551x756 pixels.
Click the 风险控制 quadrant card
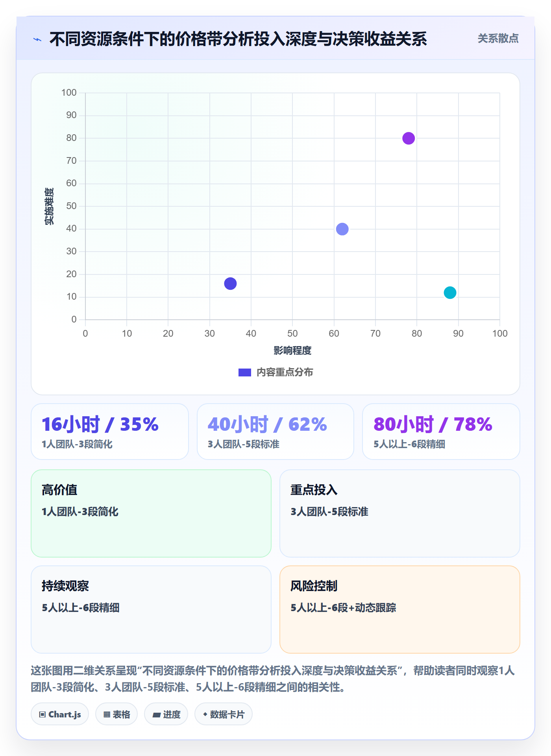400,610
